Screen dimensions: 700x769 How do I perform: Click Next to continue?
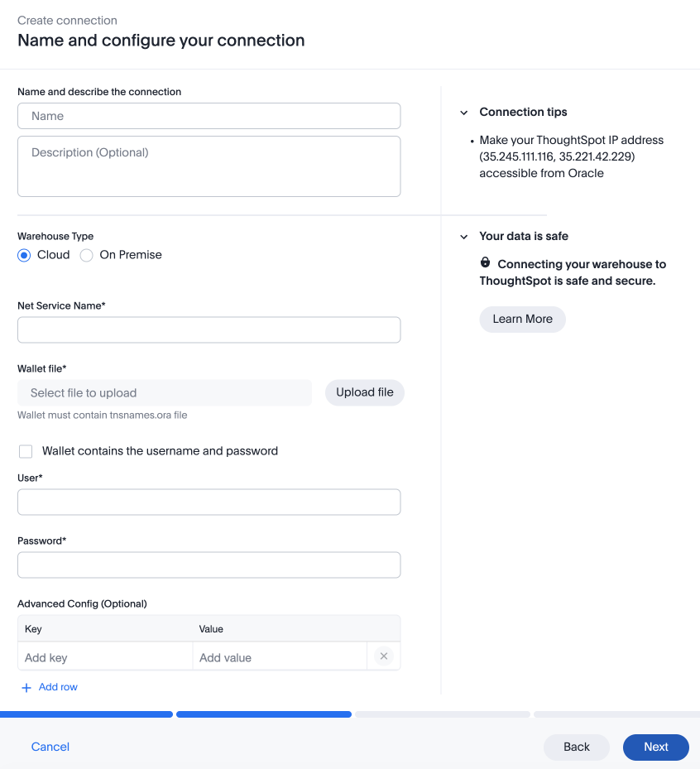pyautogui.click(x=656, y=747)
